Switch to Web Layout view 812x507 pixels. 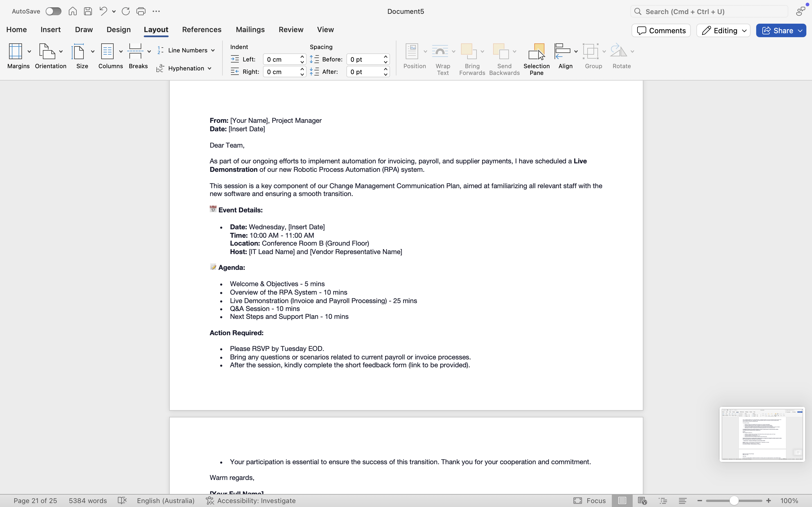pyautogui.click(x=642, y=501)
